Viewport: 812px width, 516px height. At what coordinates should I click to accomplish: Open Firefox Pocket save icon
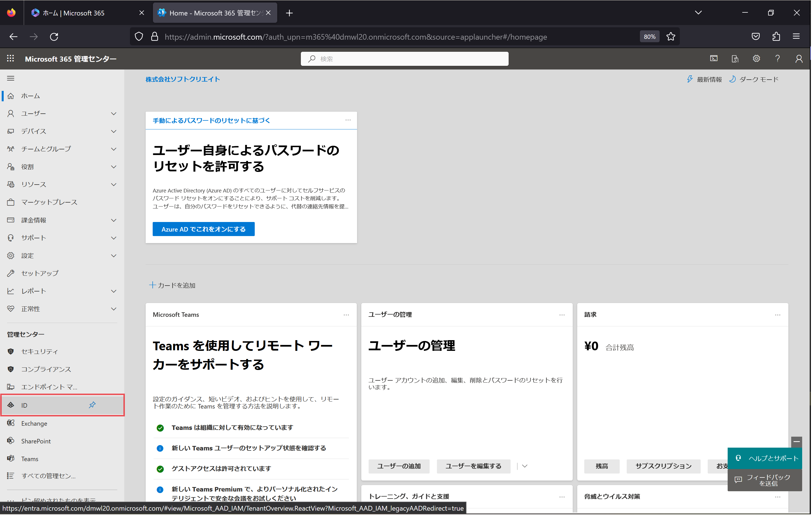756,37
